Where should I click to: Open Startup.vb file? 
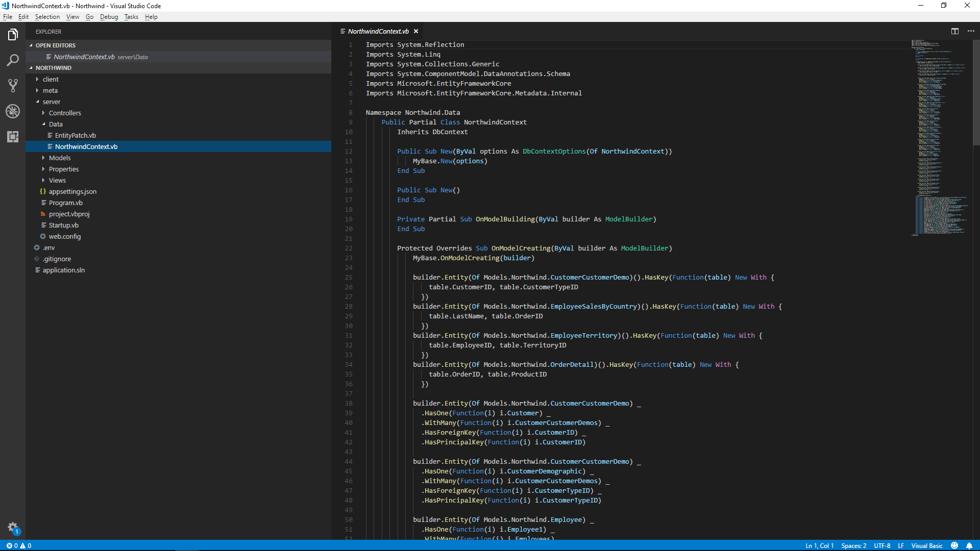178,225
